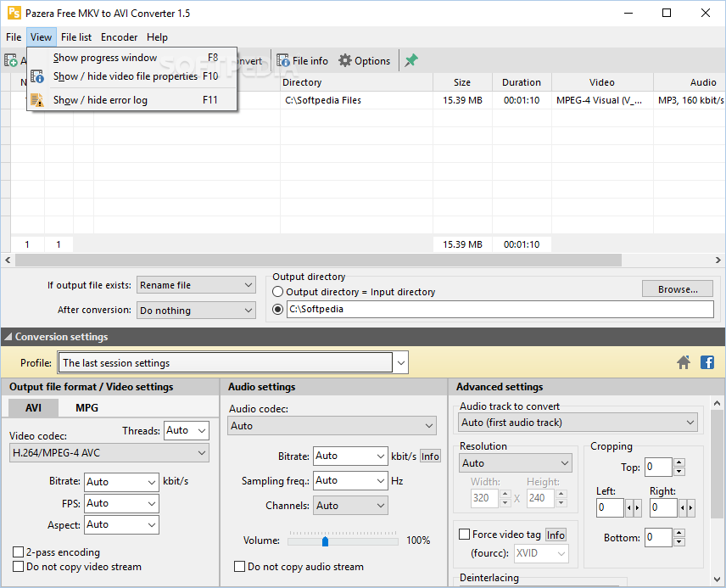Screen dimensions: 726x588
Task: Open Options with the gear icon
Action: 364,61
